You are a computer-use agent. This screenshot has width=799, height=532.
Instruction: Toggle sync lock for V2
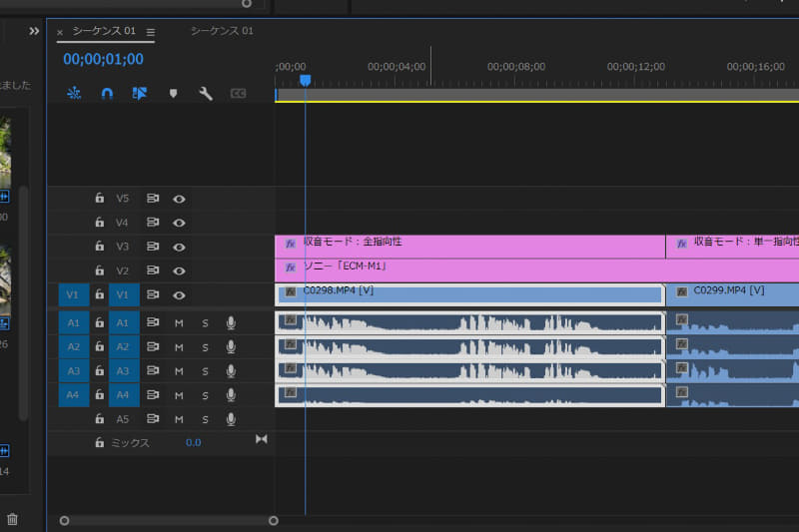153,270
